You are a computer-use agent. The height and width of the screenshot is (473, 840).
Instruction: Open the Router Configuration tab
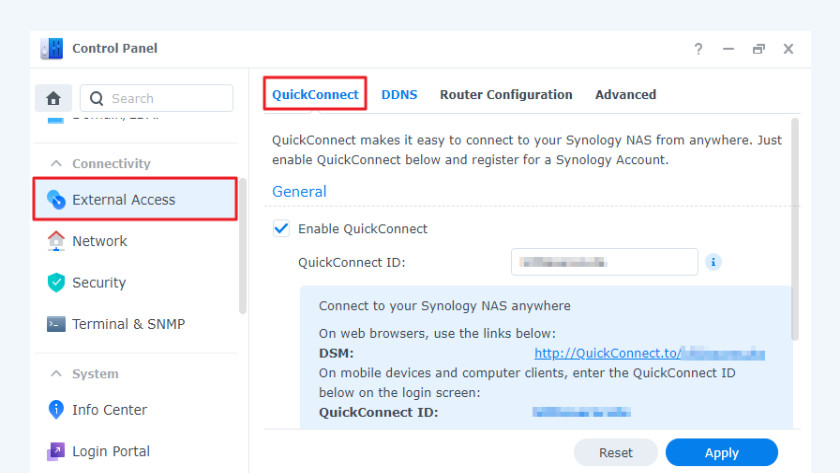506,95
